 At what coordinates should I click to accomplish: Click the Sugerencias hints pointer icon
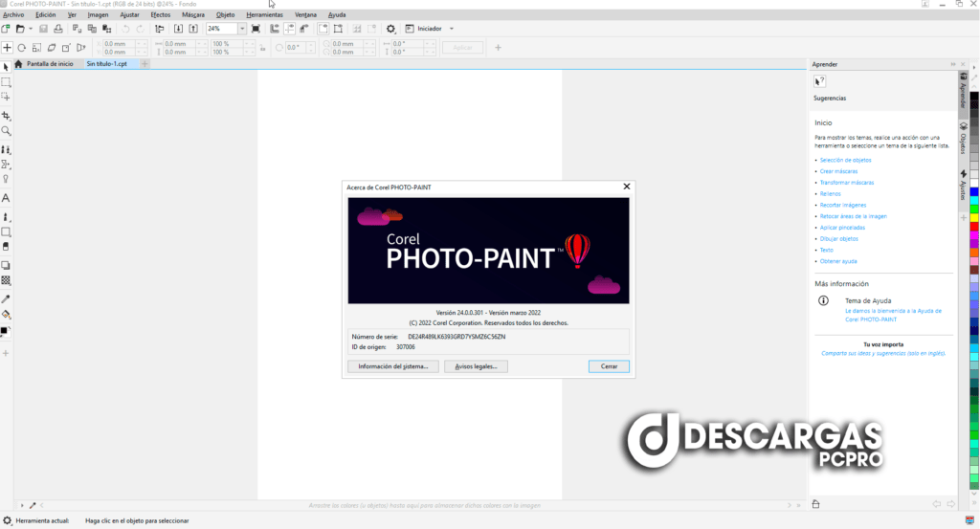(819, 81)
